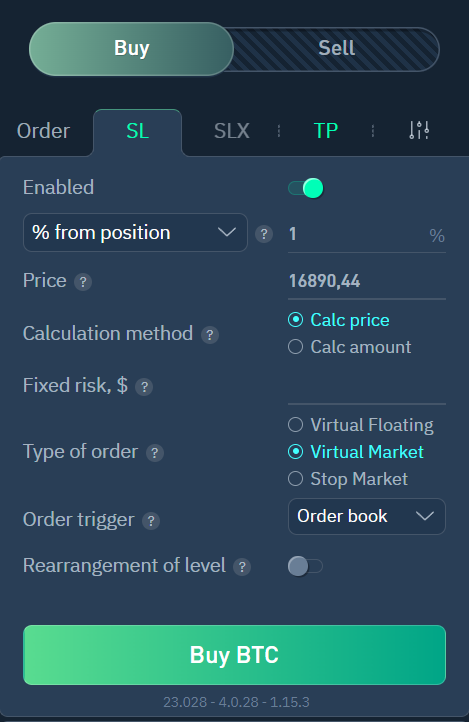
Task: Click the Buy BTC button
Action: click(x=234, y=655)
